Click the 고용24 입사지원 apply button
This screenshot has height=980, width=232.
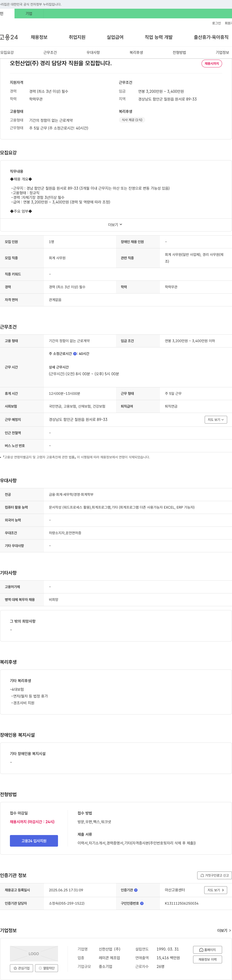tap(34, 841)
